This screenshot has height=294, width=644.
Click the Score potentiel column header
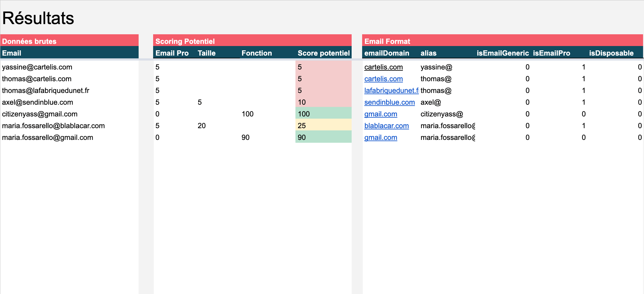[324, 53]
